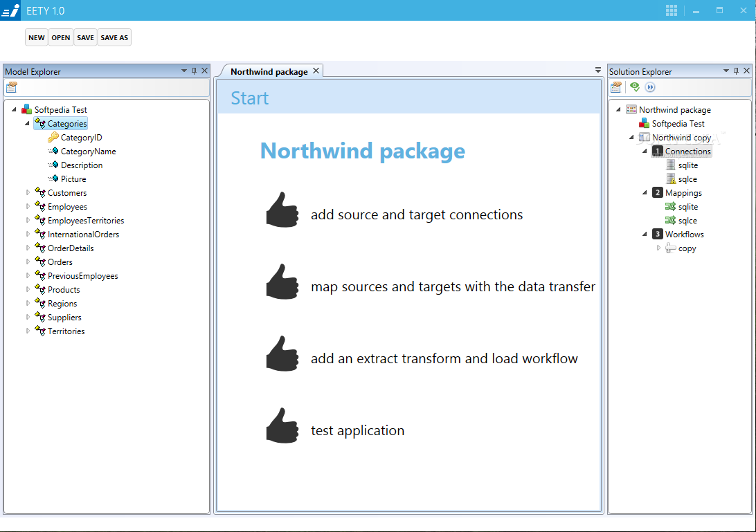Viewport: 756px width, 532px height.
Task: Open the document tab list dropdown
Action: (598, 71)
